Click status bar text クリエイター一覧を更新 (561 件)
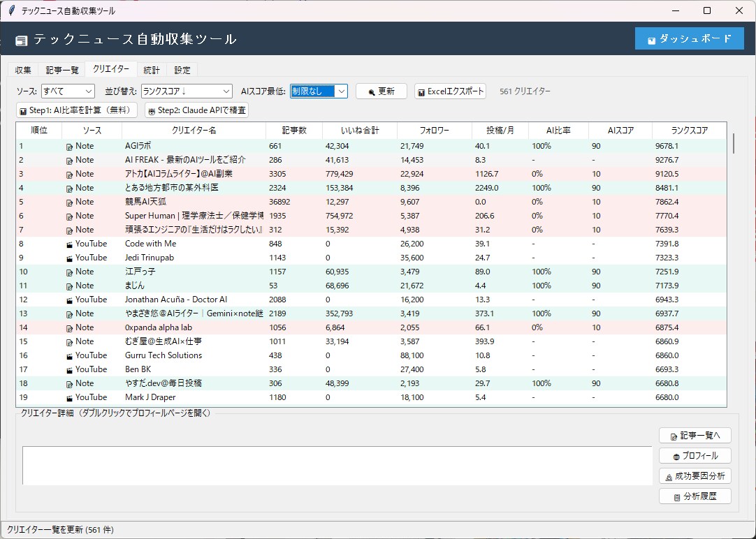Image resolution: width=756 pixels, height=539 pixels. coord(60,530)
